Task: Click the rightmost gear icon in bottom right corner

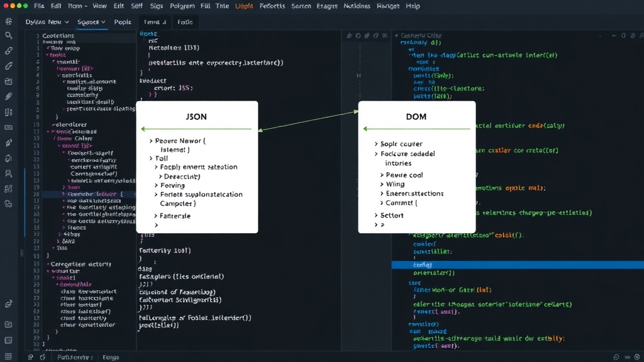Action: [637, 357]
